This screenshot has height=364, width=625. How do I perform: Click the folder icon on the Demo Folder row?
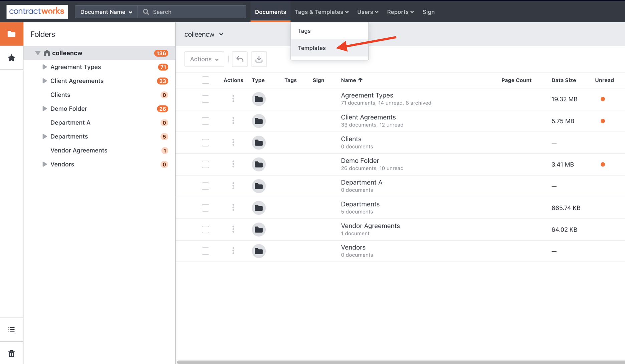tap(259, 164)
